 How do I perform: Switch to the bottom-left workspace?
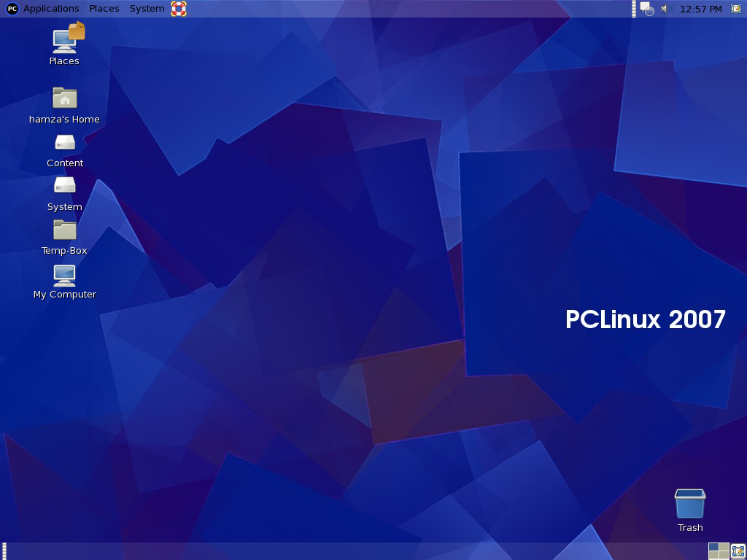(713, 554)
